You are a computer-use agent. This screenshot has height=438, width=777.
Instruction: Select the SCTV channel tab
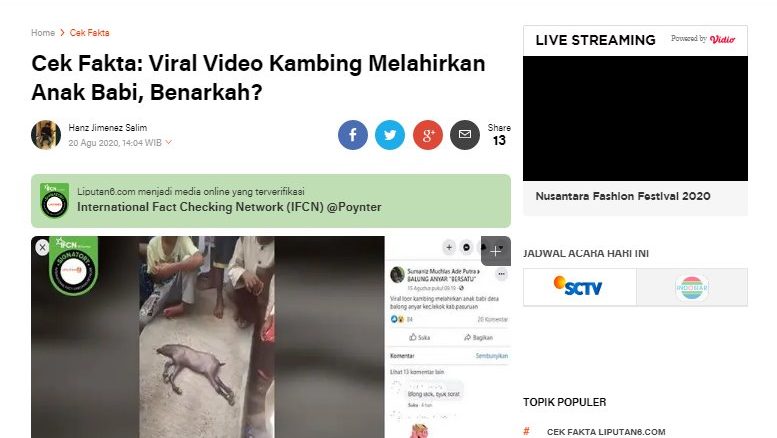[580, 287]
